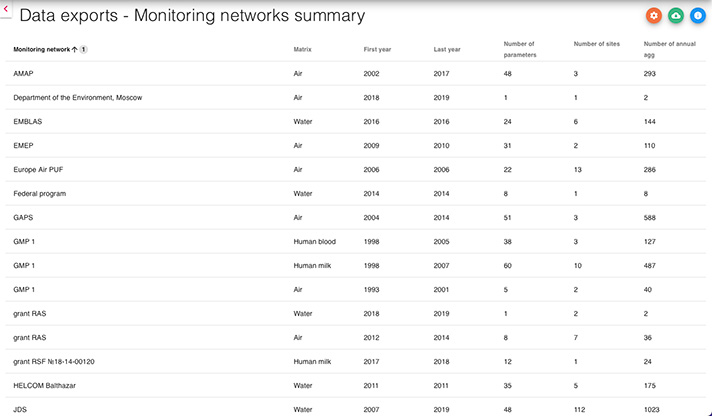Collapse panel with red back chevron
Viewport: 712px width, 416px height.
click(x=5, y=9)
